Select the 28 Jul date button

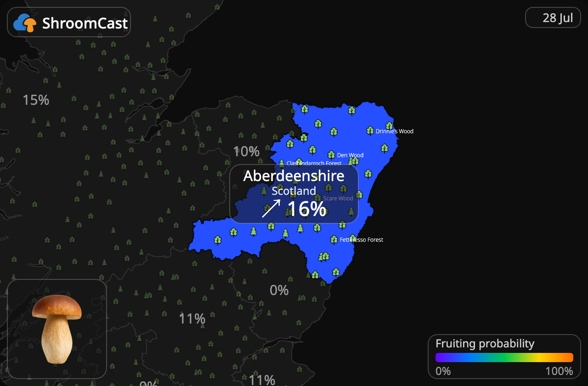553,18
